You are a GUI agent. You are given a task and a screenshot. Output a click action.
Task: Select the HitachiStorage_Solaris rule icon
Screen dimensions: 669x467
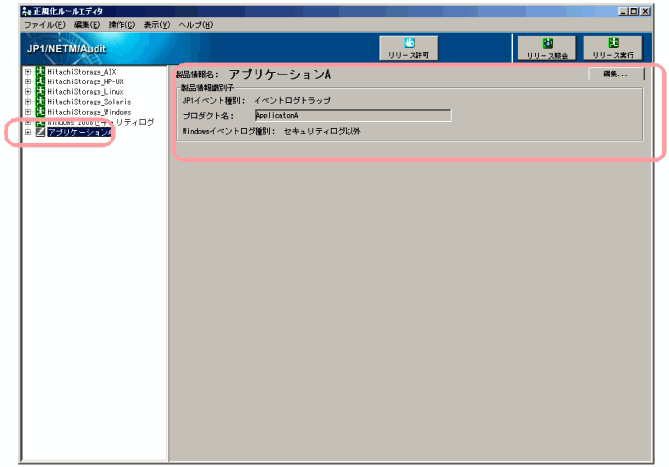pyautogui.click(x=40, y=102)
